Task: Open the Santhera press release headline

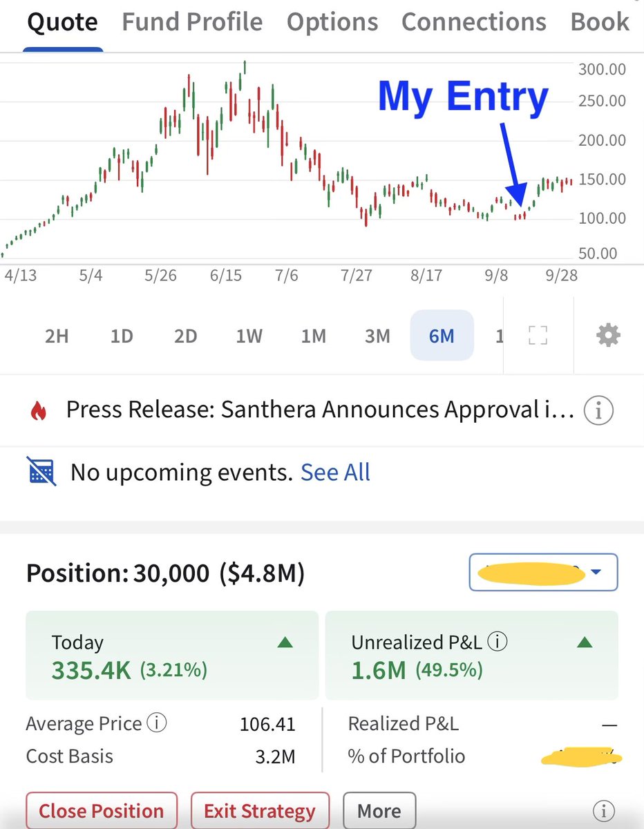Action: coord(320,411)
